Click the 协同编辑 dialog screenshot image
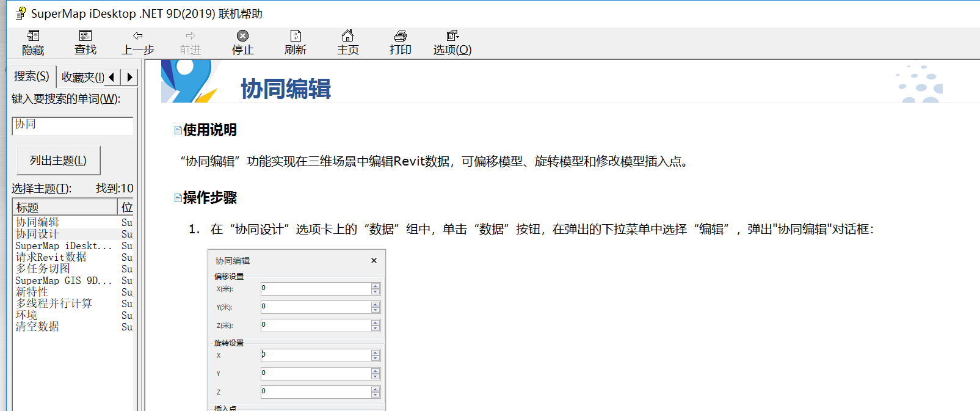 point(297,330)
